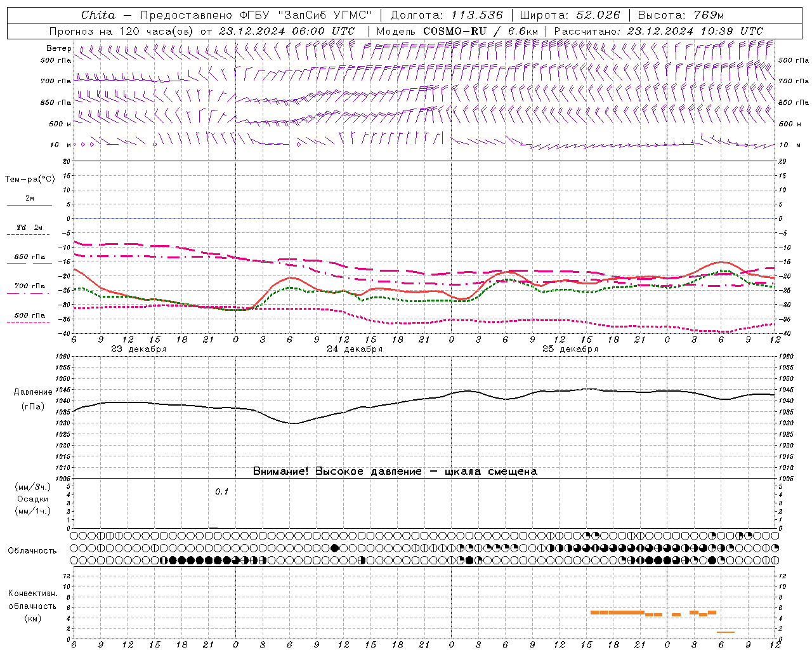Viewport: 812px width, 650px height.
Task: Click the 'Ветер' wind panel label
Action: coord(58,48)
